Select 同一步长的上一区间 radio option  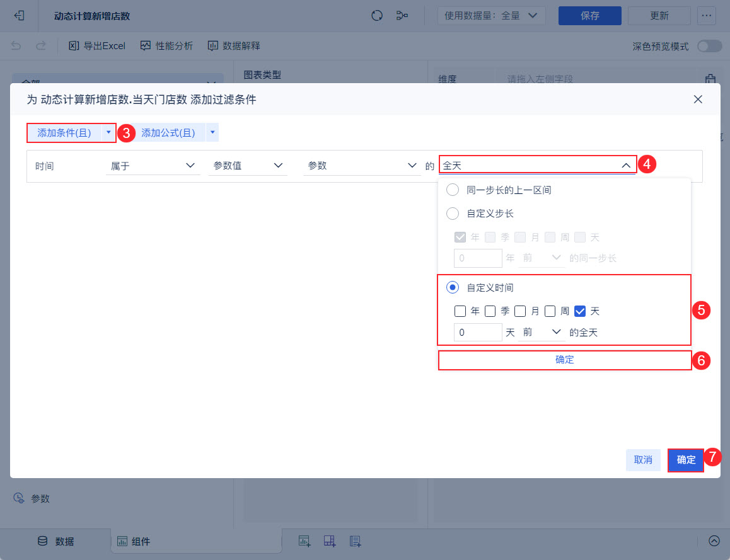click(x=453, y=190)
